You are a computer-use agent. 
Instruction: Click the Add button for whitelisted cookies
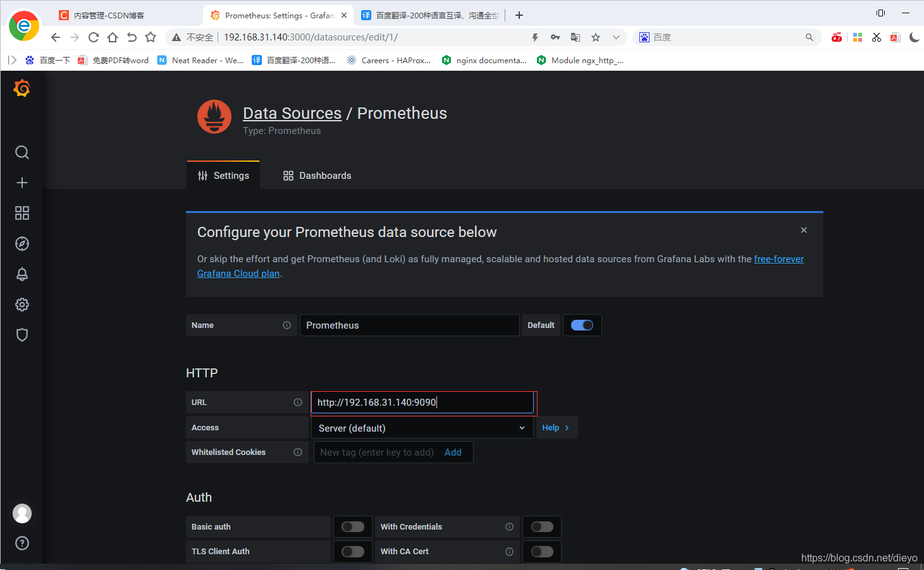pos(453,452)
